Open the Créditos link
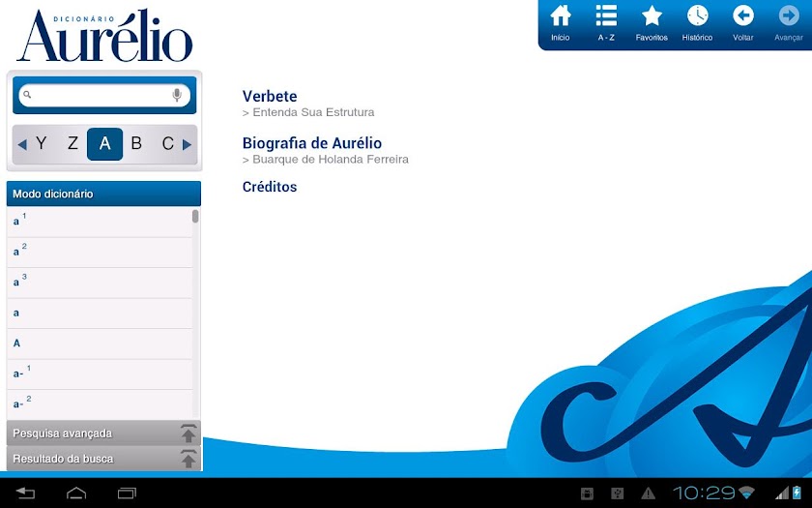The width and height of the screenshot is (812, 508). coord(270,187)
